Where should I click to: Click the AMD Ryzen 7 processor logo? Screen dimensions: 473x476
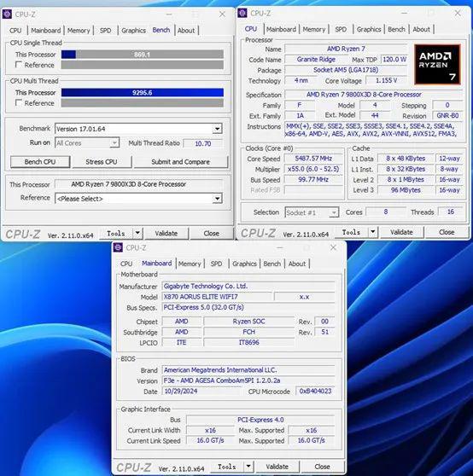pyautogui.click(x=437, y=64)
